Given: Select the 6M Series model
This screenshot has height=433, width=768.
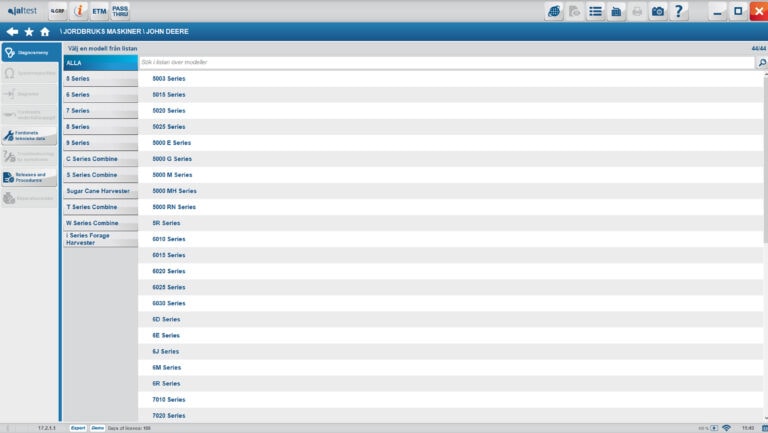Looking at the screenshot, I should (x=451, y=367).
